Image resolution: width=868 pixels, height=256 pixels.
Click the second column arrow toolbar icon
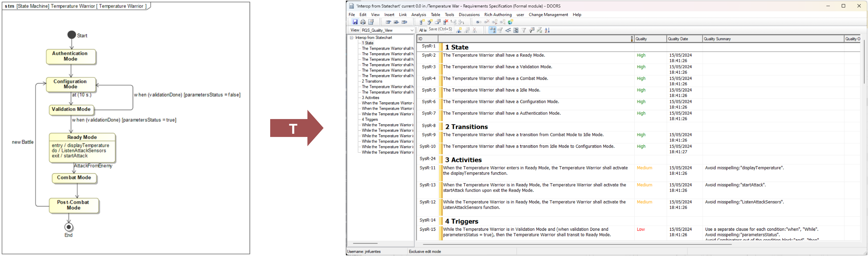(396, 22)
